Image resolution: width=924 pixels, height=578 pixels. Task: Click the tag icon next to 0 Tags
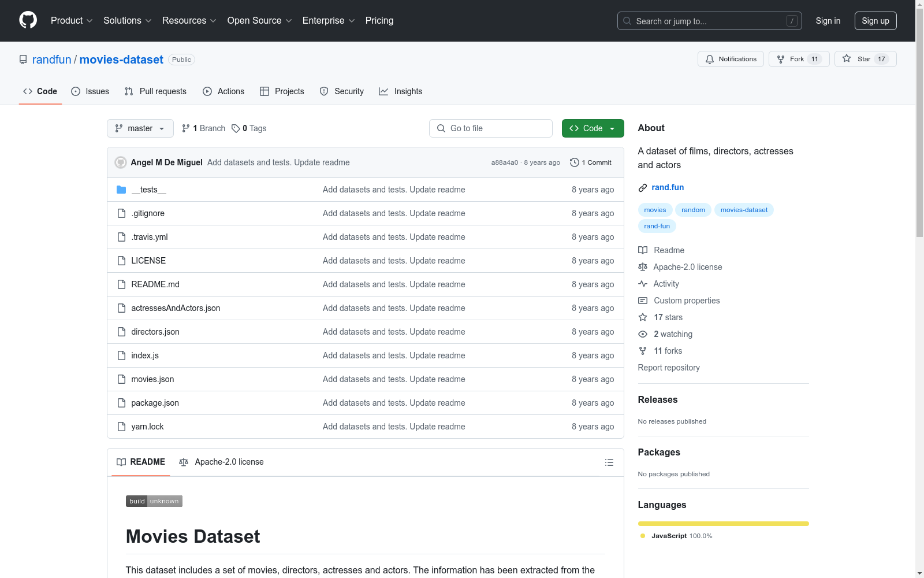click(236, 128)
